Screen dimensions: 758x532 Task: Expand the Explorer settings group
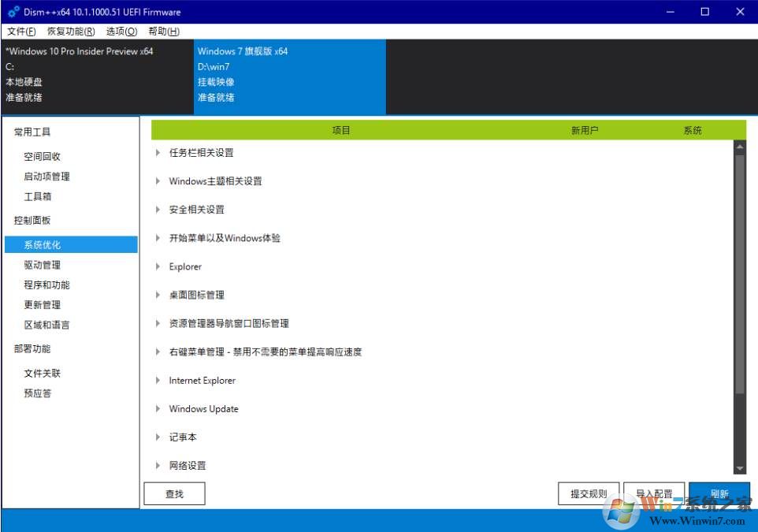(158, 266)
